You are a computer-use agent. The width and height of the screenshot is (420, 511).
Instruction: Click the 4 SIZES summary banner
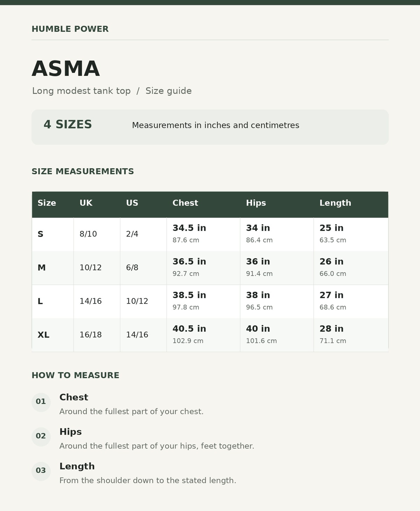coord(210,127)
